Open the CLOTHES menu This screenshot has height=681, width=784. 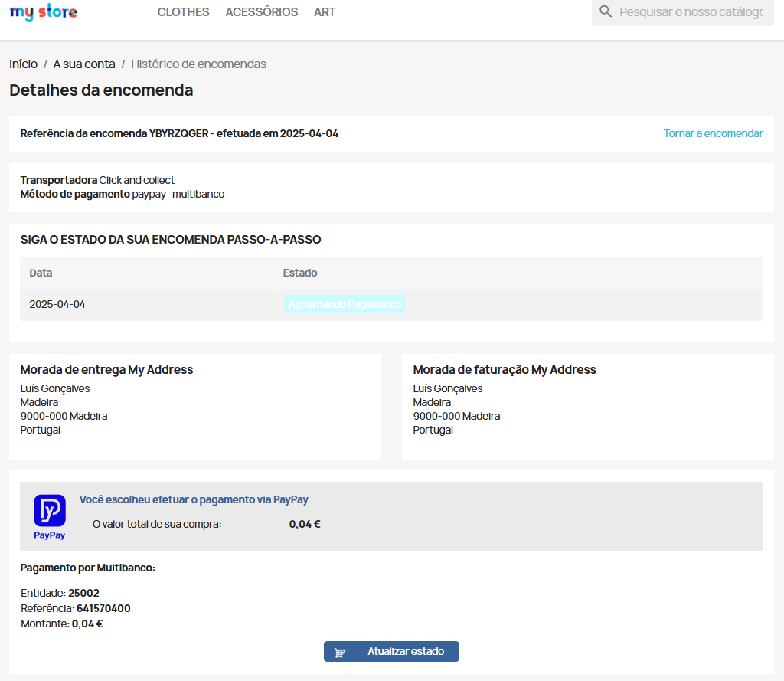tap(183, 12)
